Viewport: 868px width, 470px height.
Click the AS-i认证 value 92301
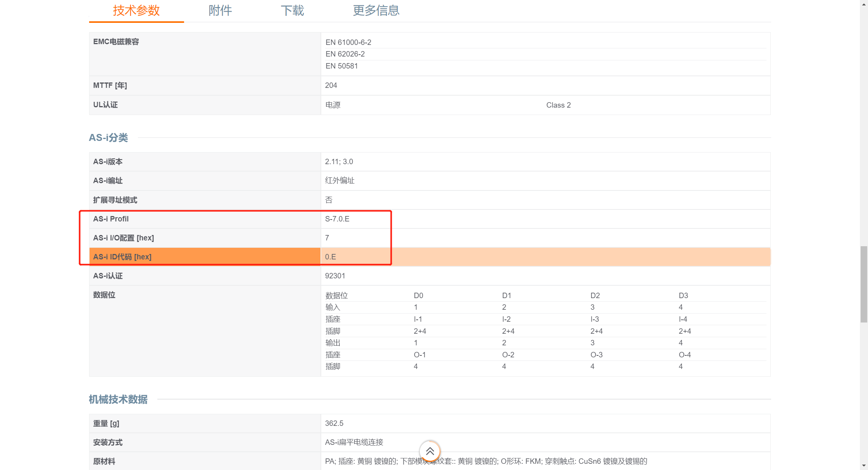[x=335, y=276]
